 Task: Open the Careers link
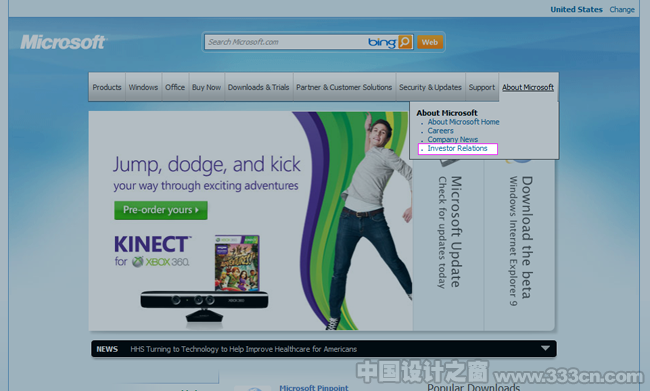coord(441,131)
